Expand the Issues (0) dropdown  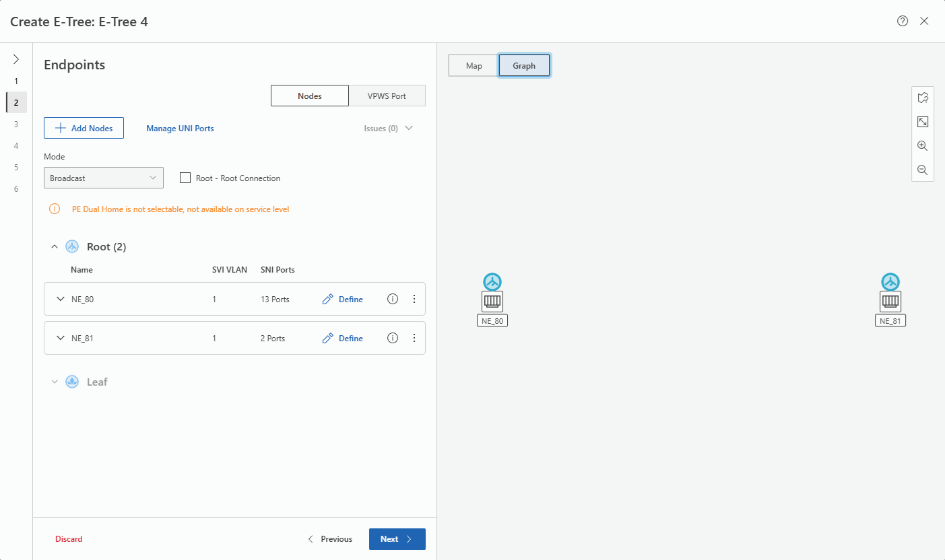point(389,128)
